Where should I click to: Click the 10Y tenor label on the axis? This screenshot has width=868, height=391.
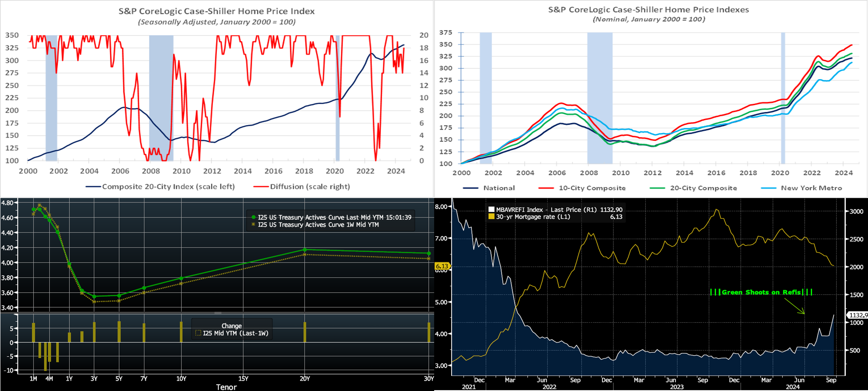click(181, 379)
